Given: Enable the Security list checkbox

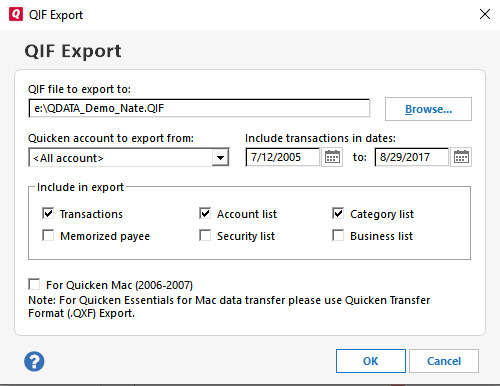Looking at the screenshot, I should tap(205, 235).
